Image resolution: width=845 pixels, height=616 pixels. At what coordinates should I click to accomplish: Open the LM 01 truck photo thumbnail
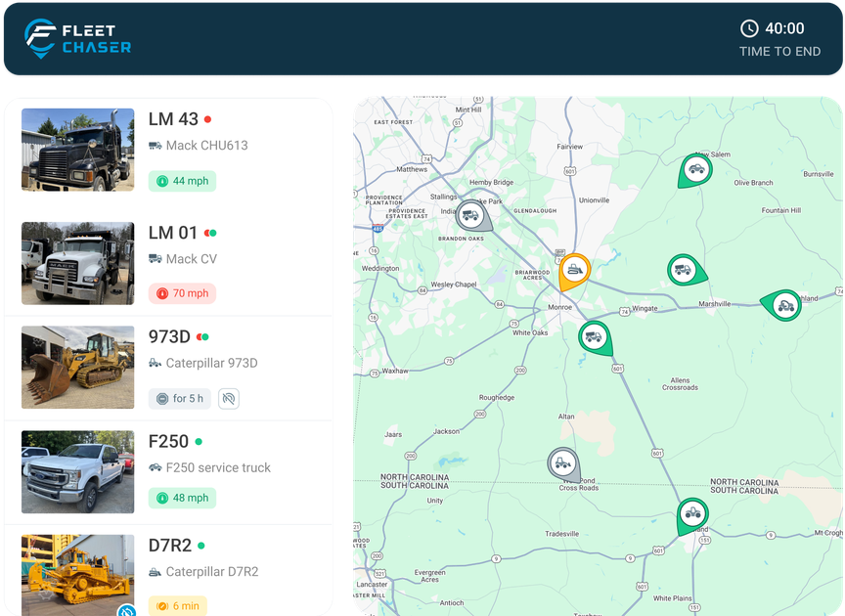point(78,261)
